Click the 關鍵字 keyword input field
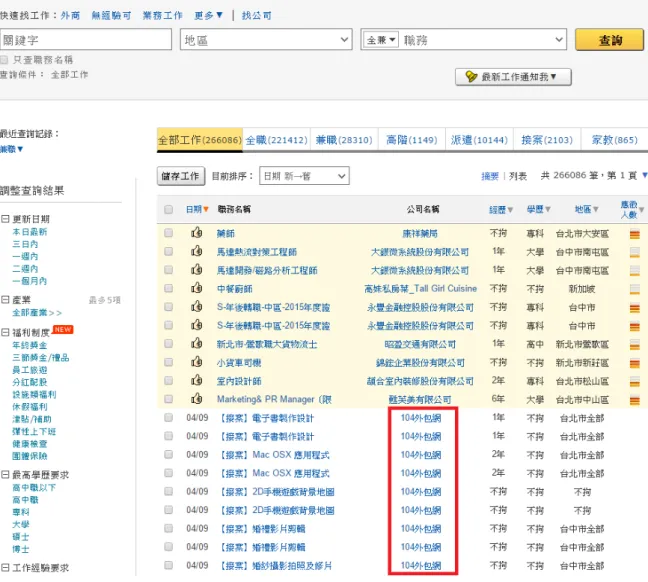The width and height of the screenshot is (648, 582). point(86,40)
